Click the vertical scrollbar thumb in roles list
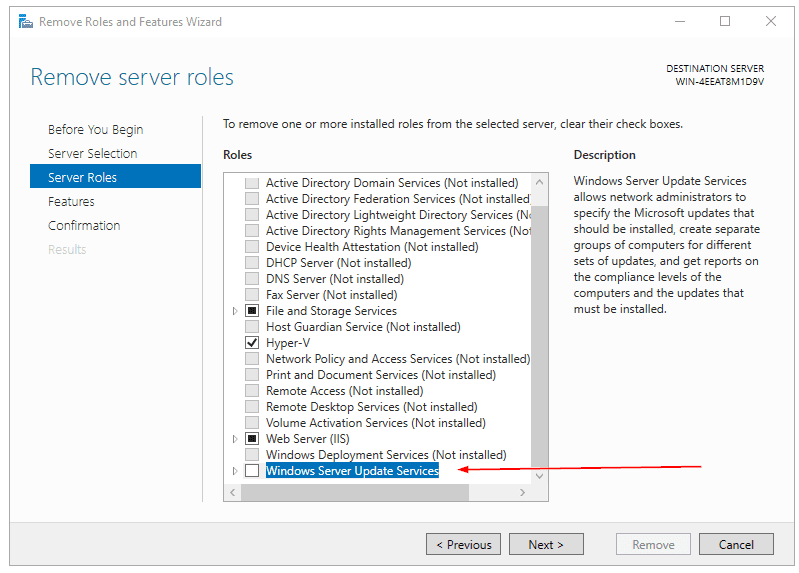Image resolution: width=799 pixels, height=573 pixels. click(x=540, y=335)
